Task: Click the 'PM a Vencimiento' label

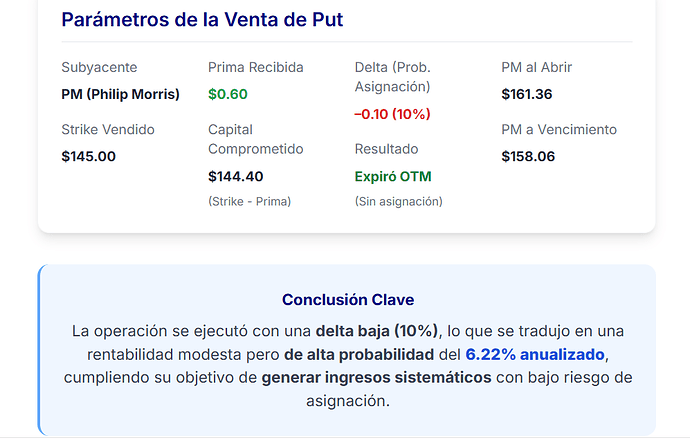Action: click(559, 129)
